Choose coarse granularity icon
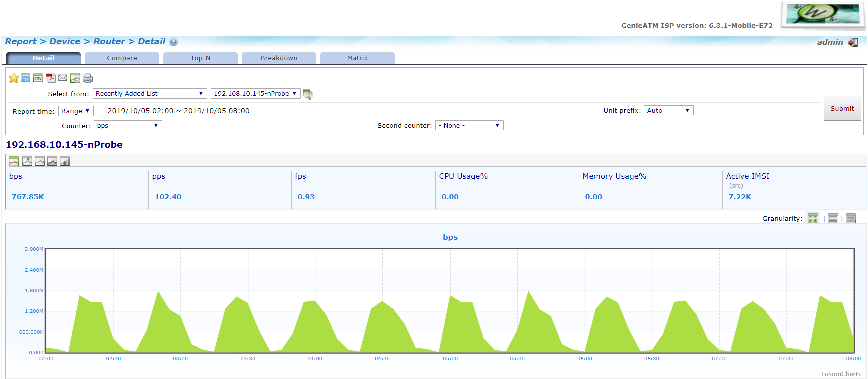 851,218
